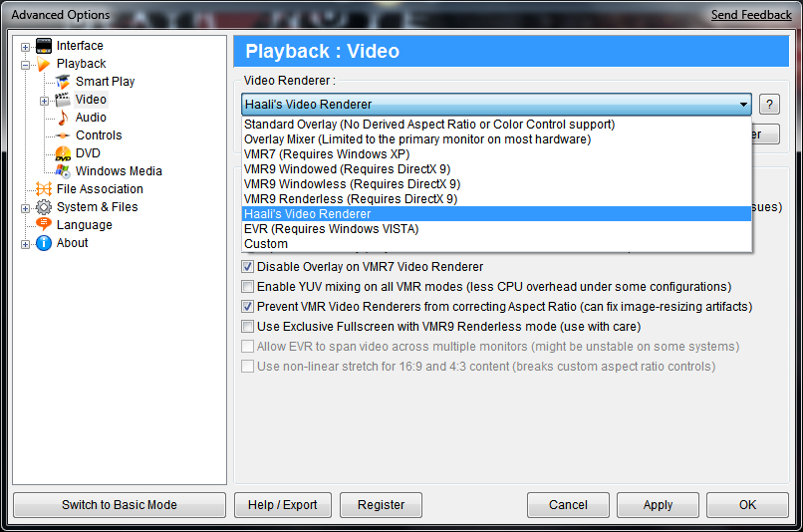Click the DVD disc icon
This screenshot has height=532, width=803.
63,153
